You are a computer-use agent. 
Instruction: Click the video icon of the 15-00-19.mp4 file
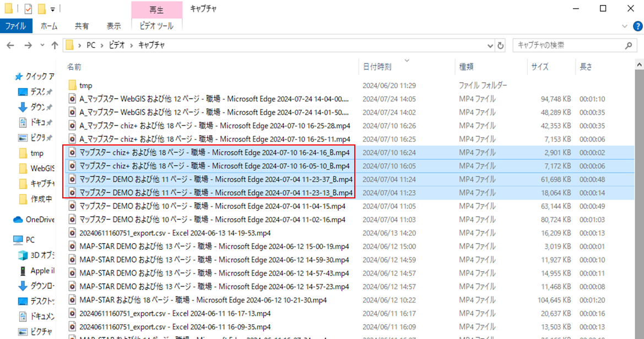72,246
